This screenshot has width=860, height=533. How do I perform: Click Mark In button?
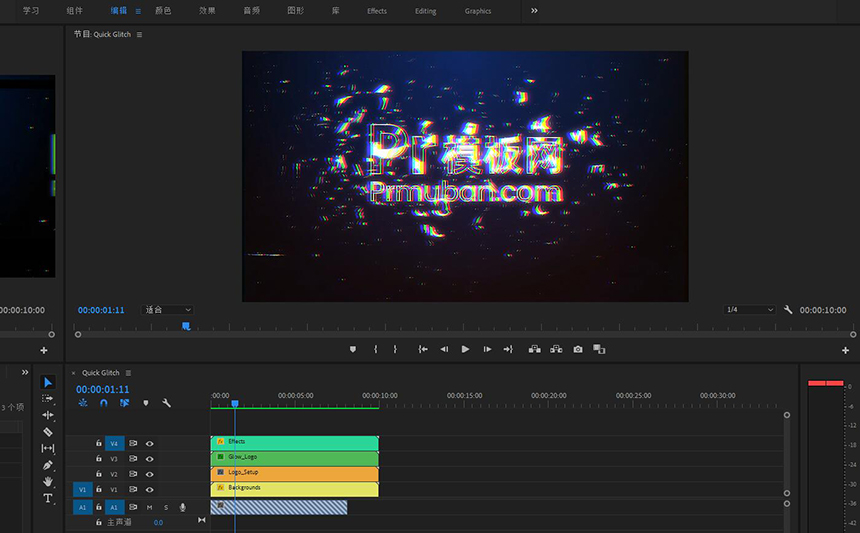(x=376, y=349)
